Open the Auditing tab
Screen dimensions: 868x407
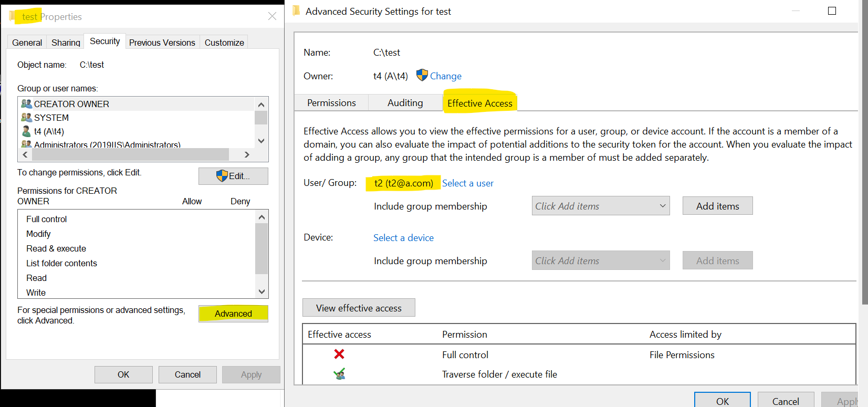(405, 103)
